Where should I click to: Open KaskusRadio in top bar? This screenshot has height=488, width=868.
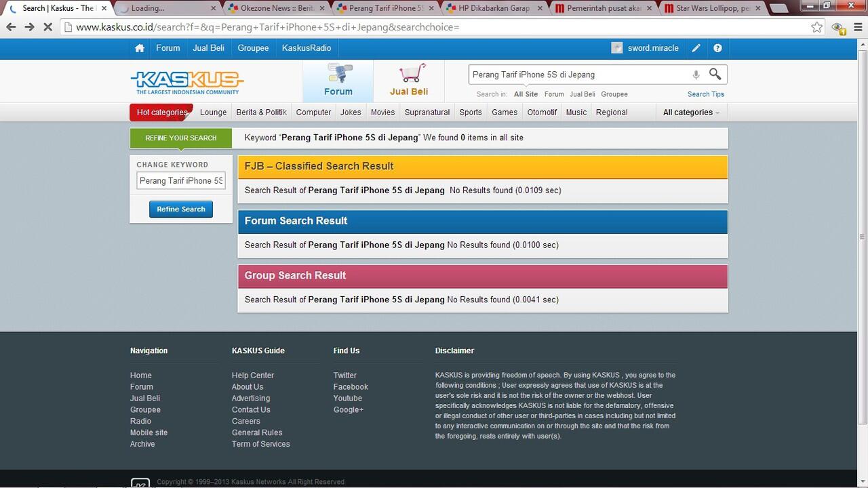(307, 48)
